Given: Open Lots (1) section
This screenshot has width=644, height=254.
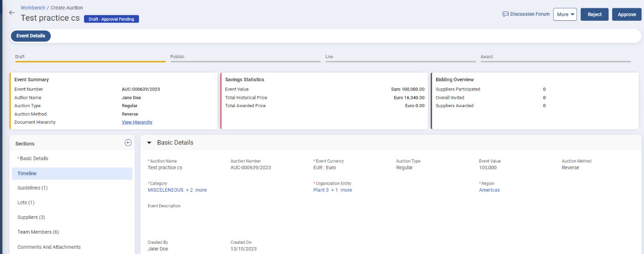Looking at the screenshot, I should [26, 203].
